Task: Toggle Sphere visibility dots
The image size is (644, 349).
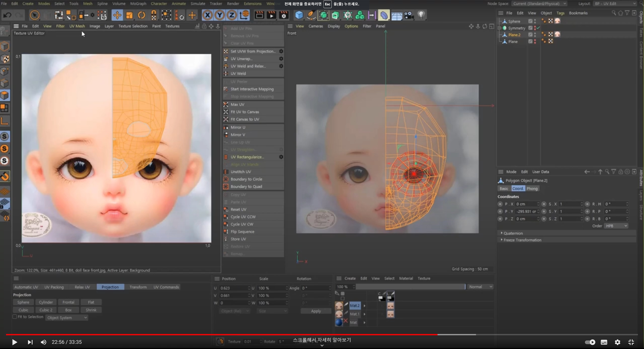Action: (x=535, y=21)
